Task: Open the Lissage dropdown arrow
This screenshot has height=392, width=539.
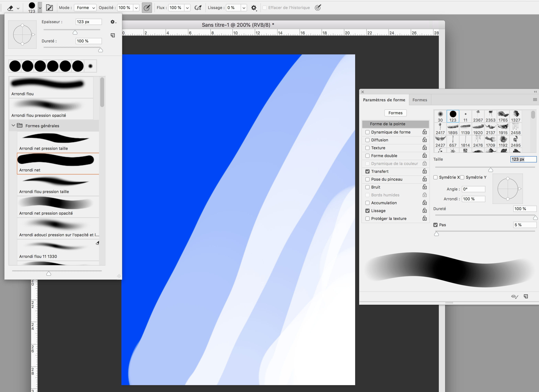Action: click(x=244, y=8)
